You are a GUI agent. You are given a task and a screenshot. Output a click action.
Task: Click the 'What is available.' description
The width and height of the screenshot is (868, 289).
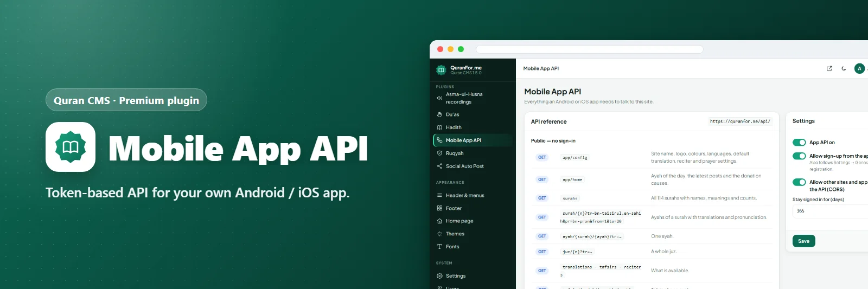pyautogui.click(x=670, y=271)
